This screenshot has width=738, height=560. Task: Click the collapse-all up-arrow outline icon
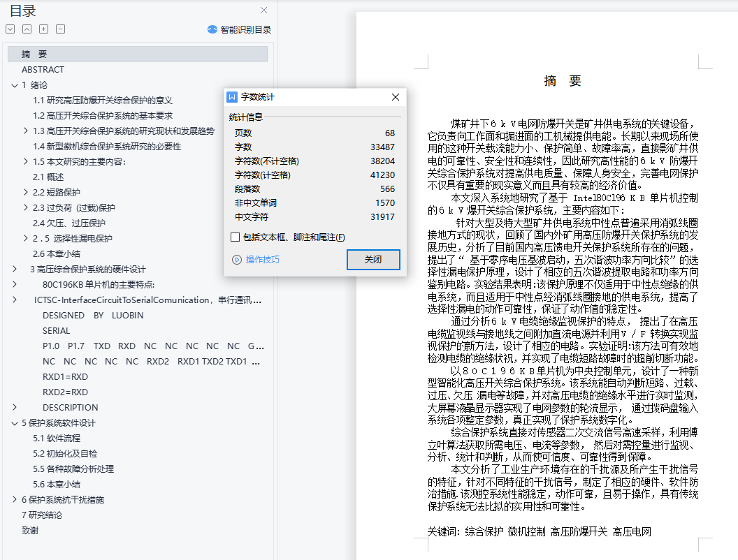(27, 29)
